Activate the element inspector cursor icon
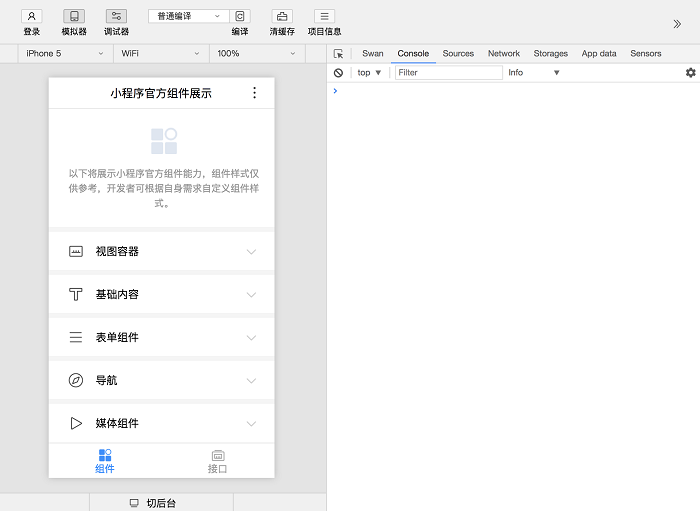 (x=338, y=54)
